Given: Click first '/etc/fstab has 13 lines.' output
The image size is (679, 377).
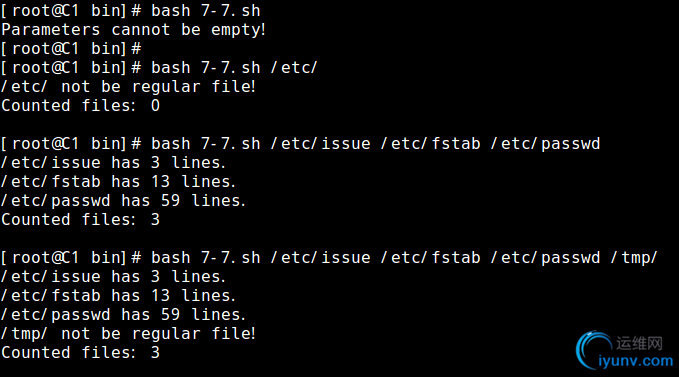Looking at the screenshot, I should click(119, 182).
